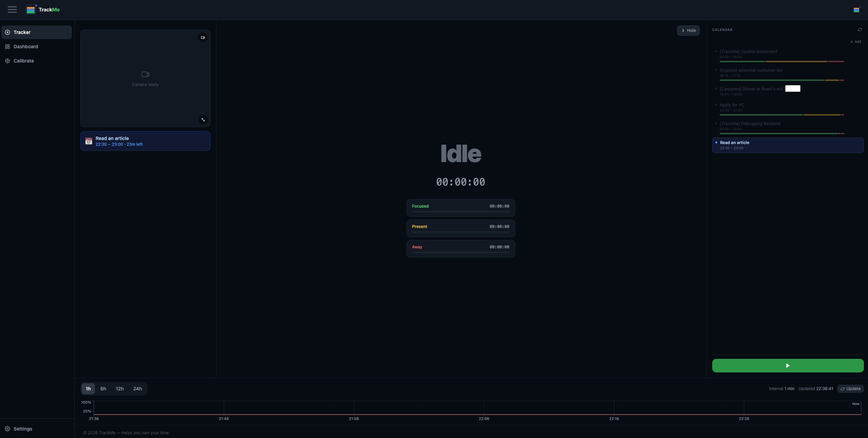Expand the camera preview panel
The height and width of the screenshot is (438, 868).
203,120
